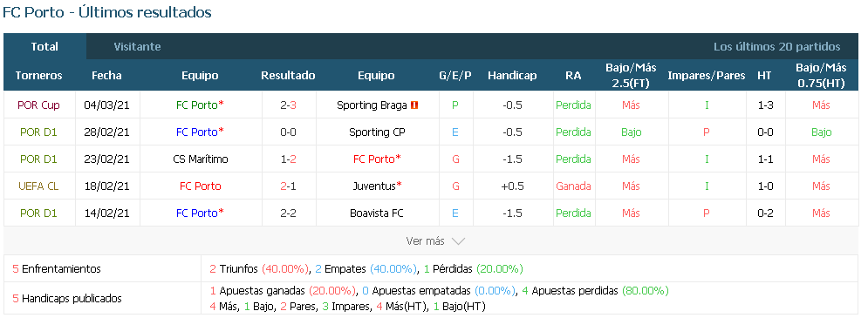Open the Sporting Braga team link
Image resolution: width=868 pixels, height=318 pixels.
coord(372,105)
